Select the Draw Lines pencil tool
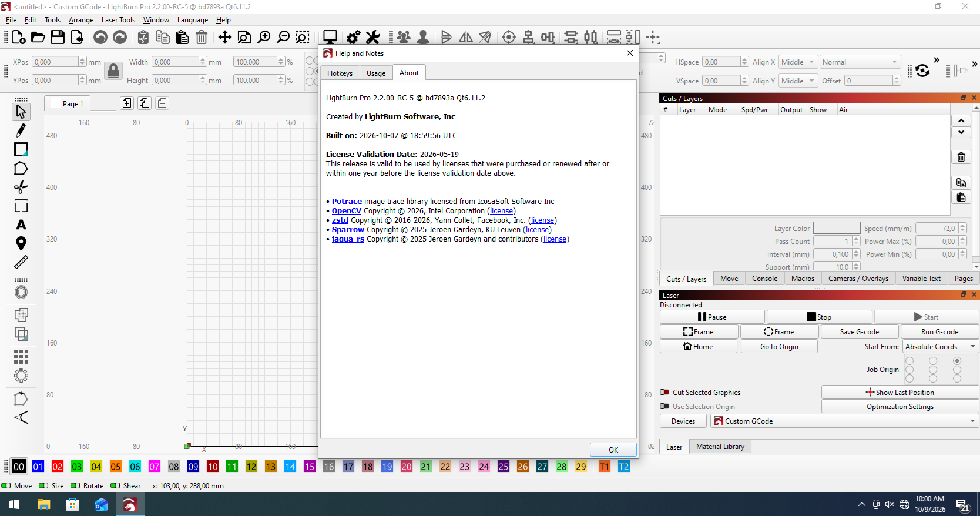Image resolution: width=980 pixels, height=516 pixels. point(21,130)
